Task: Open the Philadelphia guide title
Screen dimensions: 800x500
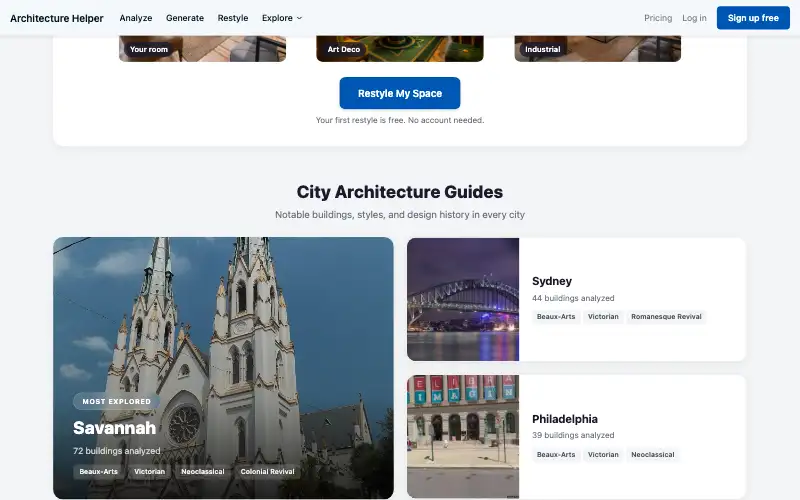Action: (x=565, y=419)
